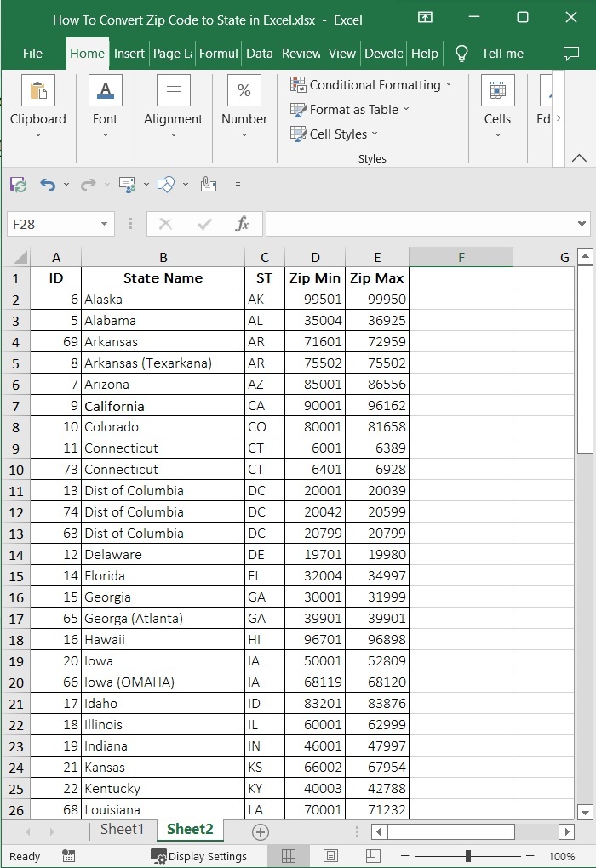This screenshot has height=868, width=596.
Task: Expand the Cell Styles dropdown arrow
Action: pos(375,134)
